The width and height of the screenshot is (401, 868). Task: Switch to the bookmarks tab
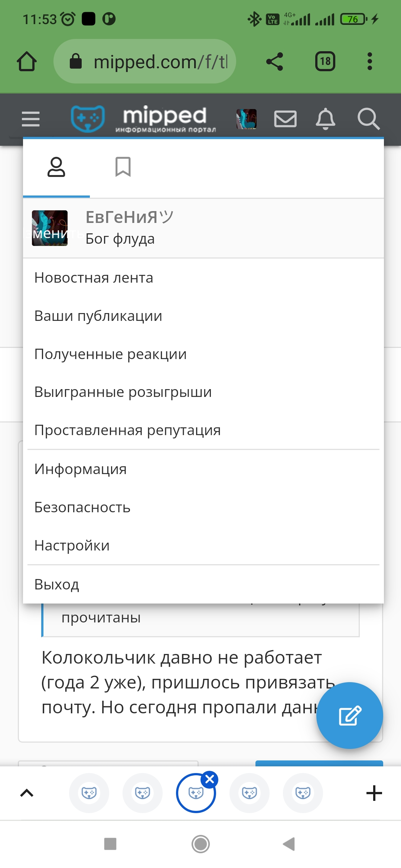(123, 167)
